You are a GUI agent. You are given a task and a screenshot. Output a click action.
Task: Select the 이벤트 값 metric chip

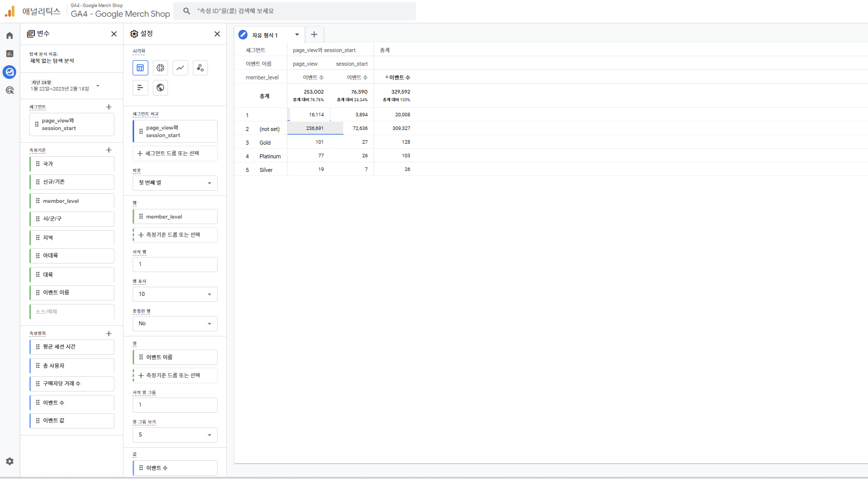pos(72,421)
